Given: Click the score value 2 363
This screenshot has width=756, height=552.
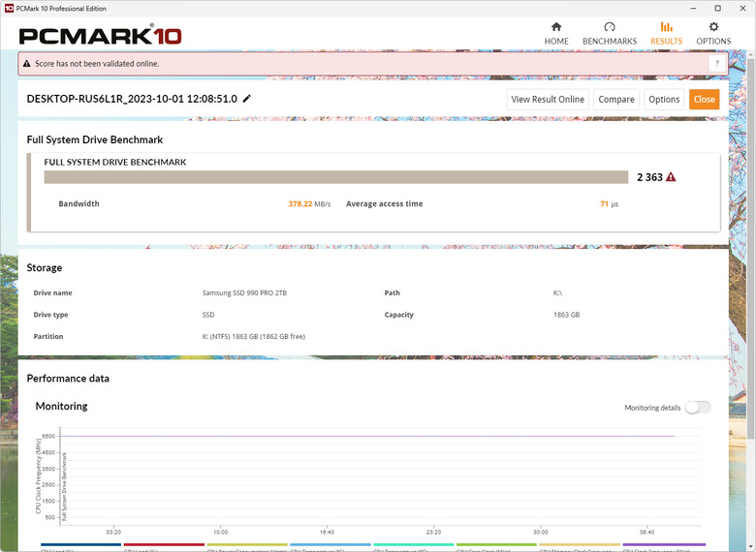Looking at the screenshot, I should [649, 177].
